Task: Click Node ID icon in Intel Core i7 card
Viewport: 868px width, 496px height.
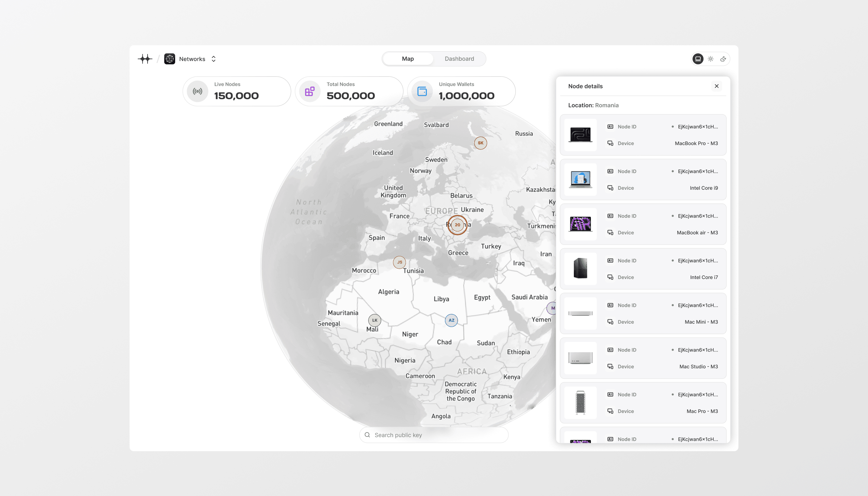Action: (610, 261)
